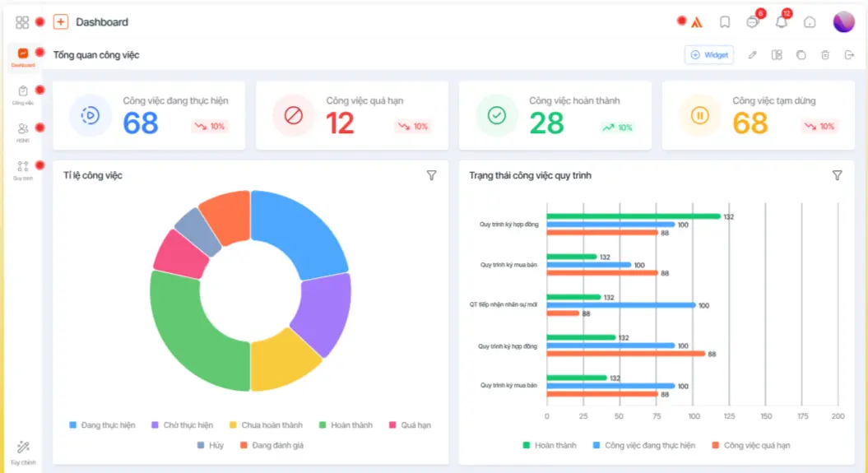
Task: Open HSNS in left sidebar
Action: click(x=23, y=132)
